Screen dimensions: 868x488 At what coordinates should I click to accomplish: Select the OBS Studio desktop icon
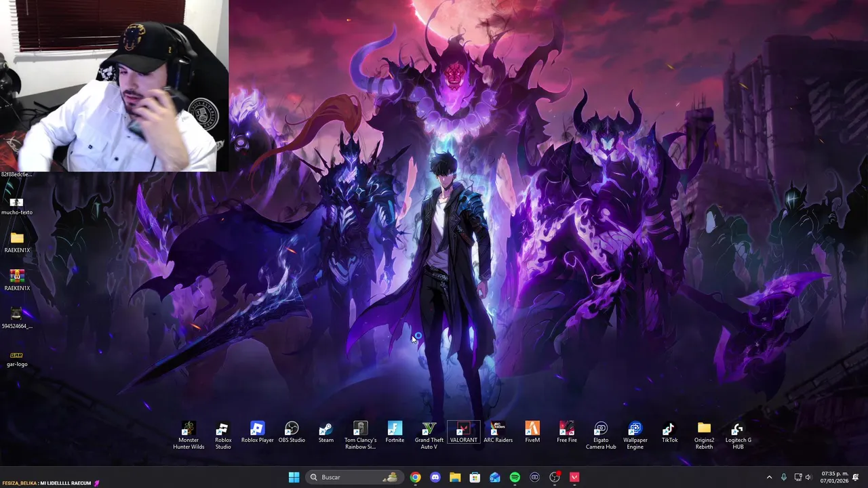click(292, 433)
